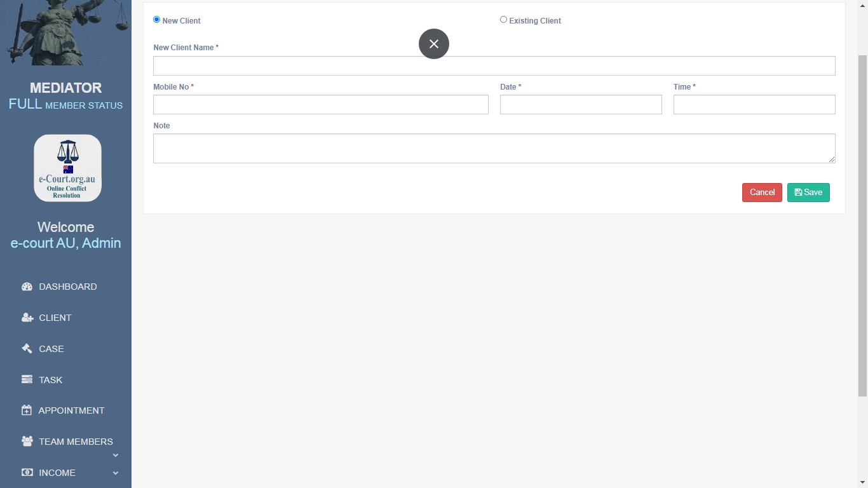Select the New Client radio button
The width and height of the screenshot is (868, 488).
(157, 20)
